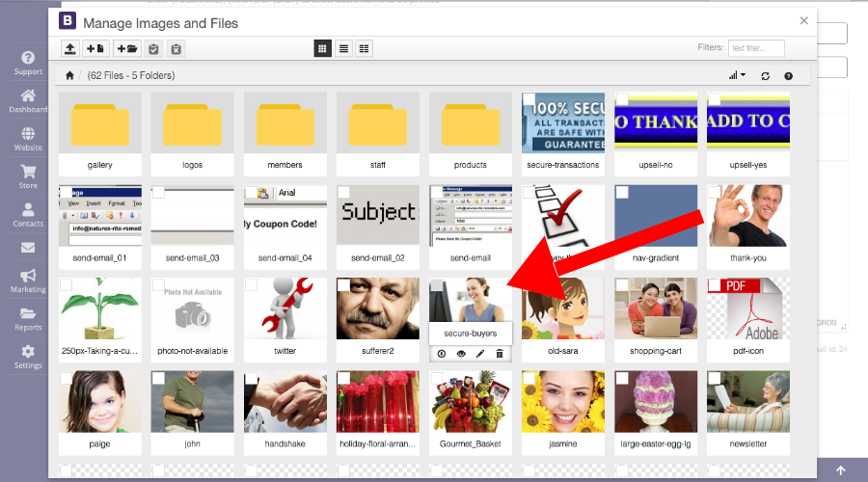Check the checkbox on the paige image
The image size is (868, 482).
coord(66,378)
